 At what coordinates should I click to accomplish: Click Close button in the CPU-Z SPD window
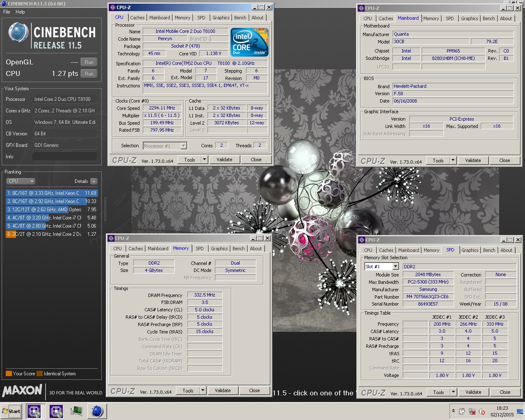(505, 393)
